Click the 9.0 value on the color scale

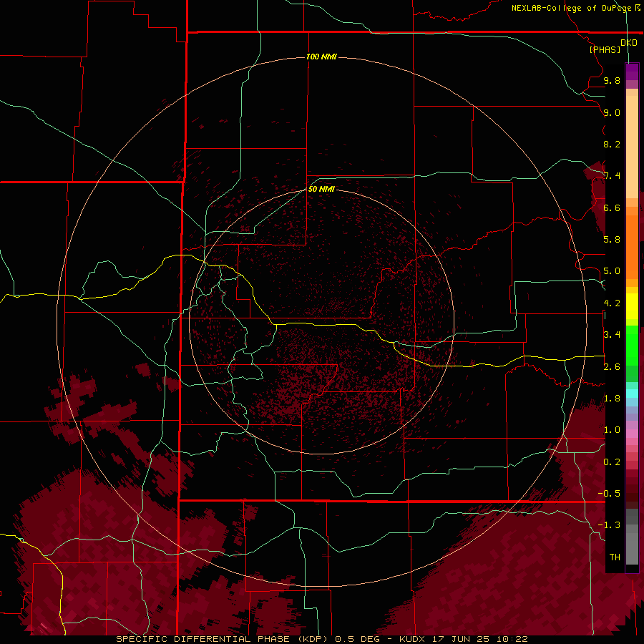coord(612,112)
